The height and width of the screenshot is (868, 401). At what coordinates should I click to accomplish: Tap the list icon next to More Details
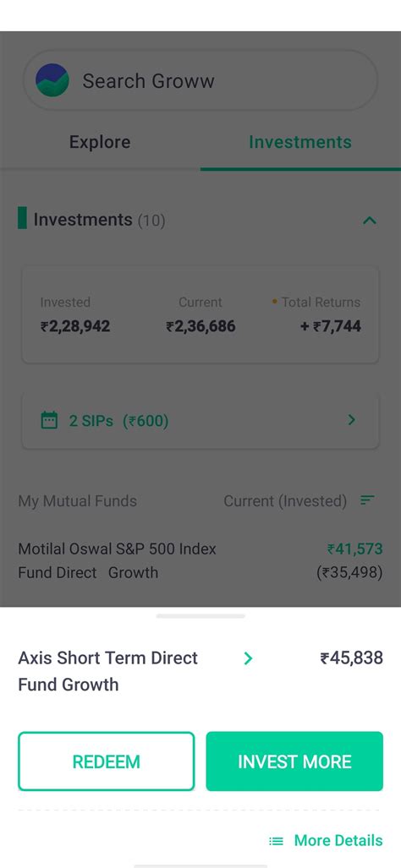point(276,841)
